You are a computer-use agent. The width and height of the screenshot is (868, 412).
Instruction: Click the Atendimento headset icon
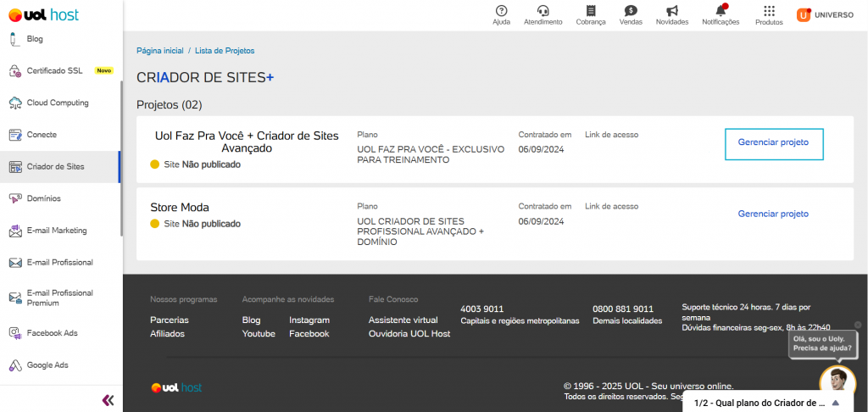tap(543, 10)
